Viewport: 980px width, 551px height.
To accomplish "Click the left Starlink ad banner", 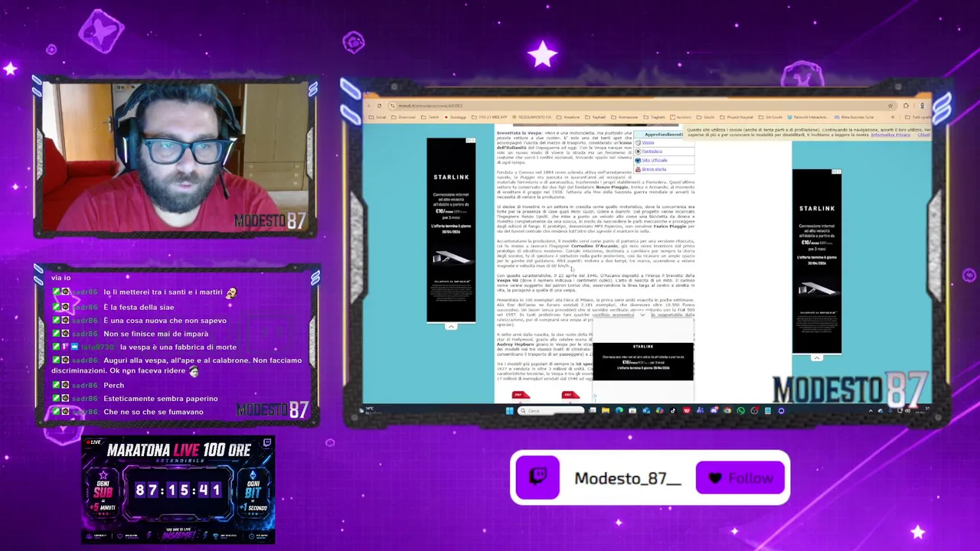I will [x=451, y=230].
